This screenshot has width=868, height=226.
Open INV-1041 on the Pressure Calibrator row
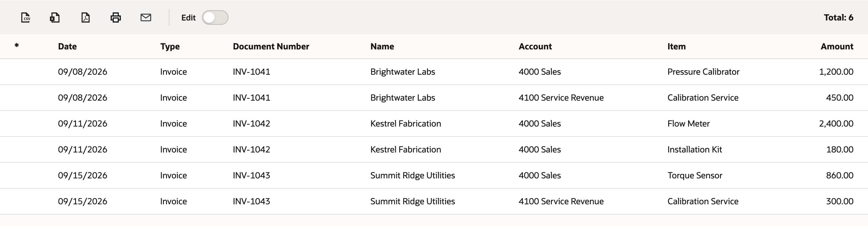[251, 72]
